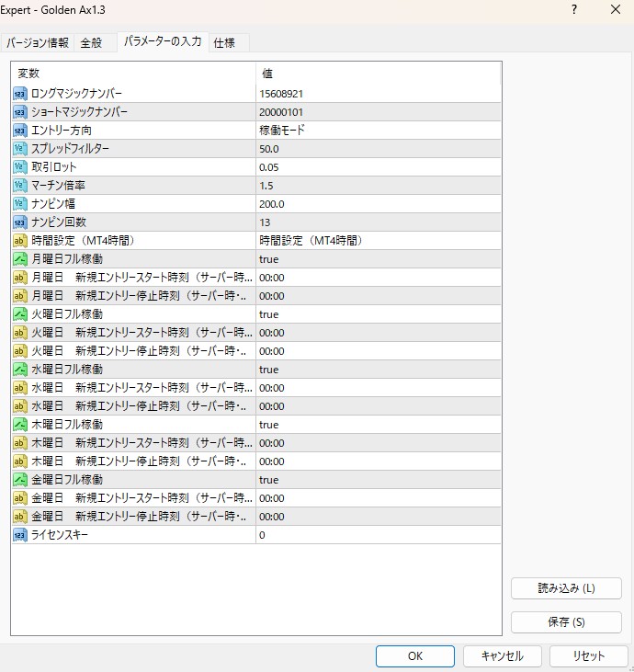Edit the ナンピン回数 value 13
This screenshot has height=672, width=634.
pos(379,222)
